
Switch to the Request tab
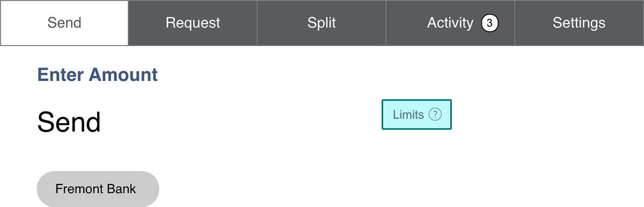193,23
